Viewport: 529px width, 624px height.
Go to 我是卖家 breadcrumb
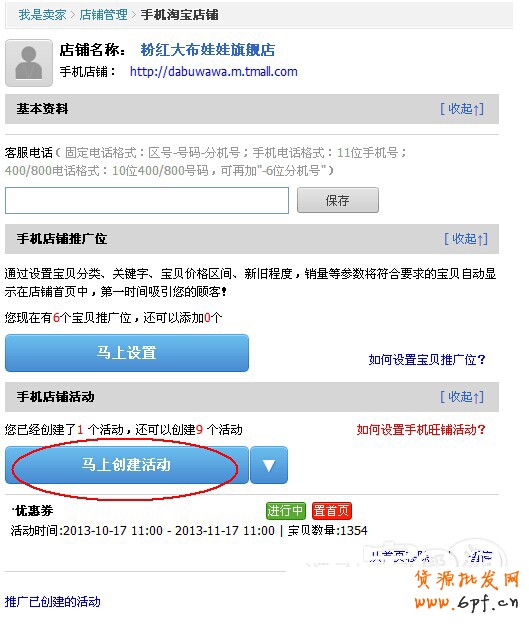[42, 15]
